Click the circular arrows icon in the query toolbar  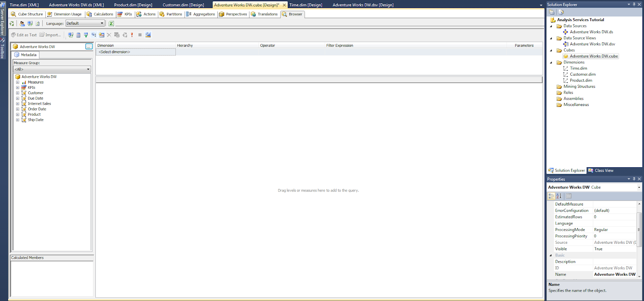tap(125, 35)
